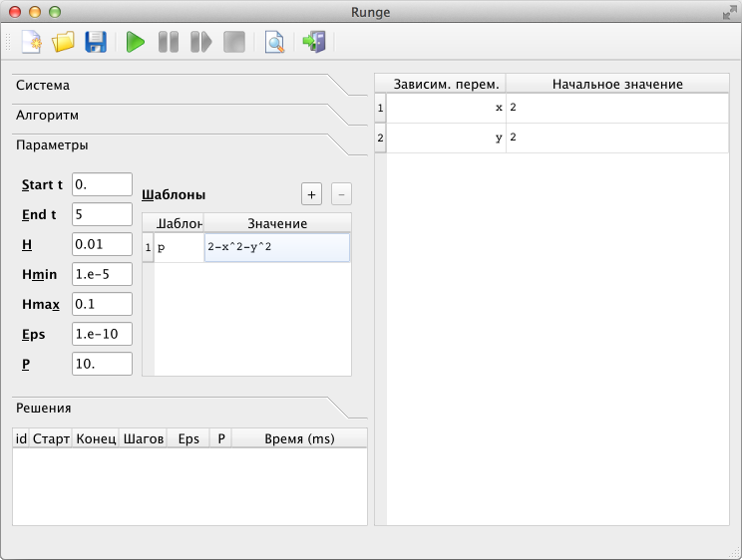Click the Значение column header
The height and width of the screenshot is (560, 742).
pos(277,223)
